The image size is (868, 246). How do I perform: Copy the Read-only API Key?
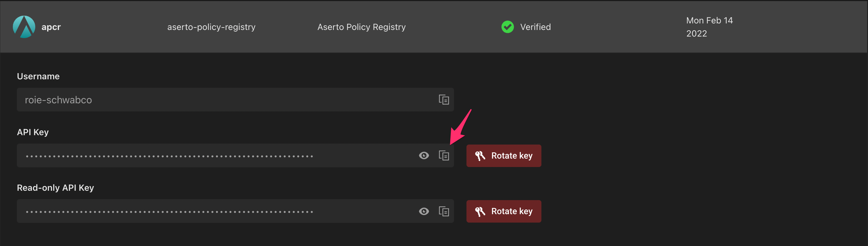coord(444,211)
